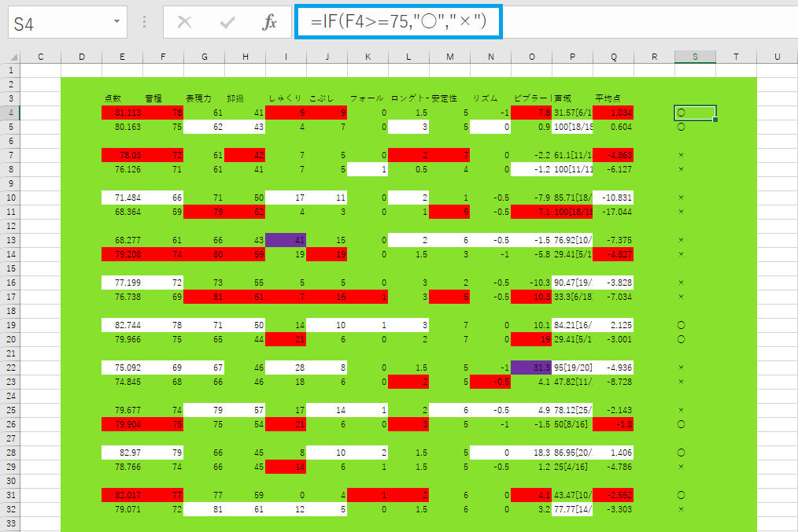The width and height of the screenshot is (798, 532).
Task: Click red cell with value 82.017
Action: tap(122, 495)
